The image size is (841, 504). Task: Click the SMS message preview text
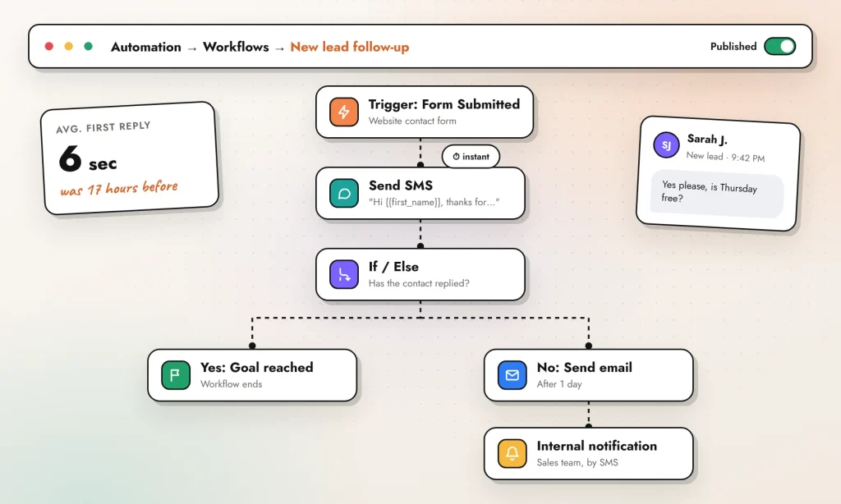434,202
